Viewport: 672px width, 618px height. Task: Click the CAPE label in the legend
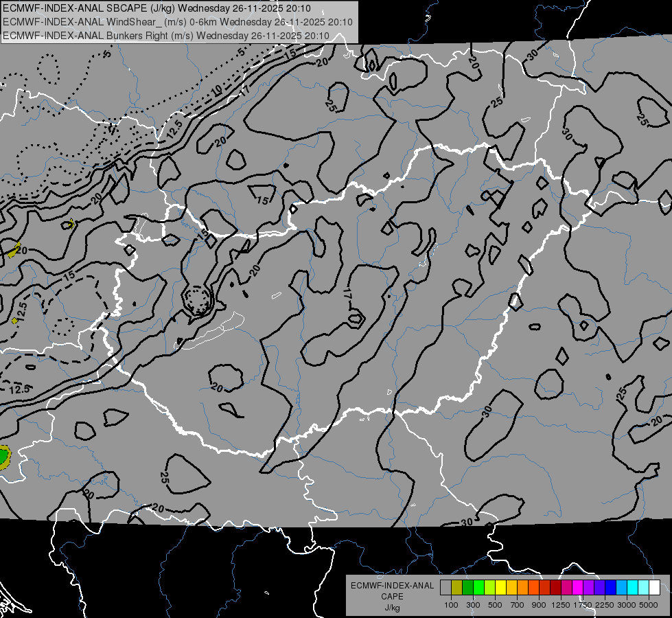[392, 597]
